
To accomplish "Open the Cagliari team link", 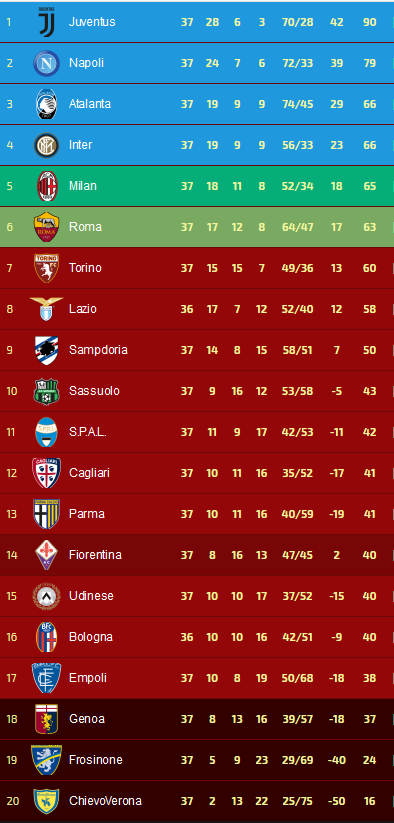I will point(89,473).
